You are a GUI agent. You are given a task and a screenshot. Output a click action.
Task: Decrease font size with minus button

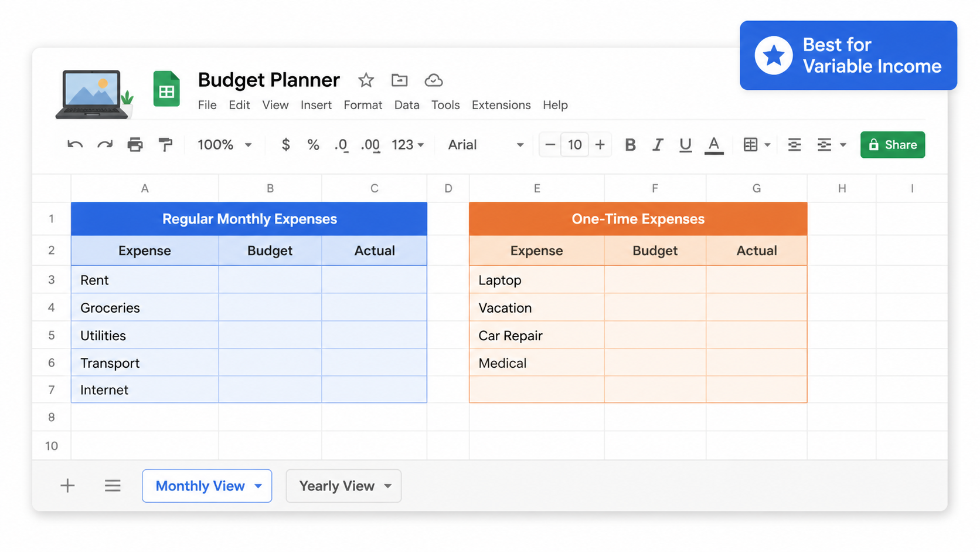[550, 144]
